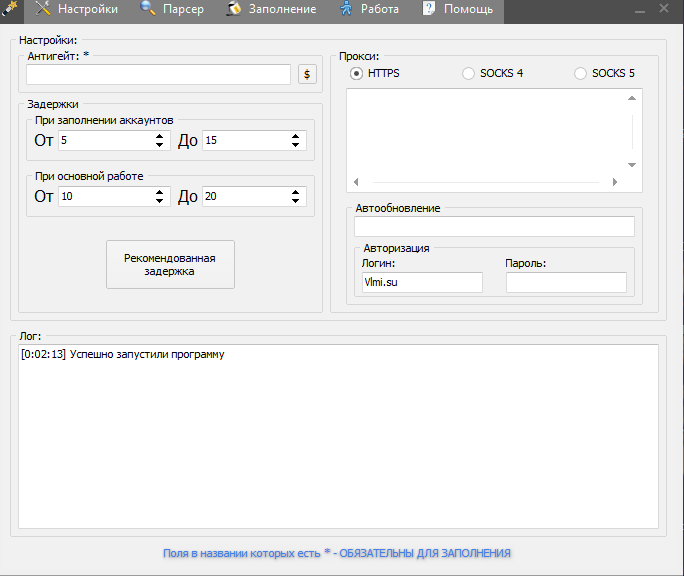
Task: Click the magnifier icon beside Парсер
Action: 148,9
